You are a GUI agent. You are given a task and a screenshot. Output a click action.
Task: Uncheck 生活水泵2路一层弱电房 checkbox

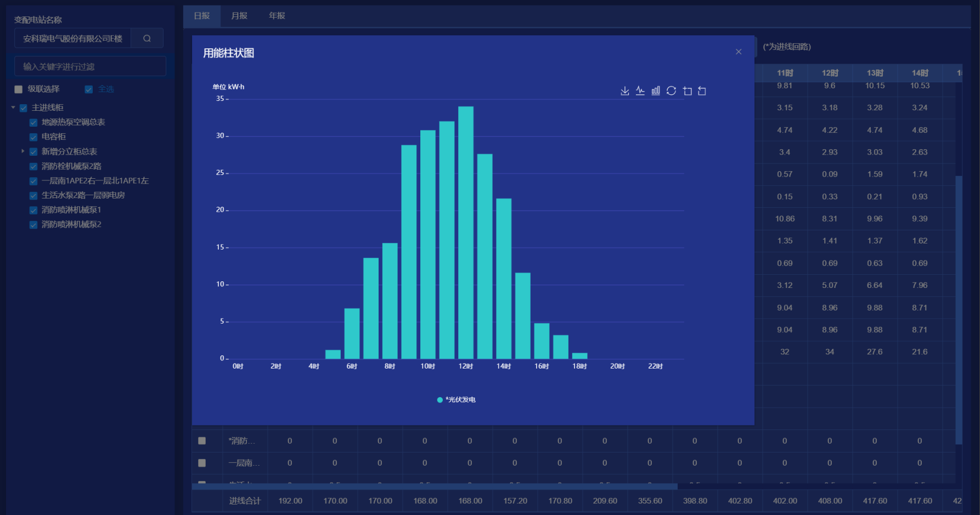pos(33,195)
